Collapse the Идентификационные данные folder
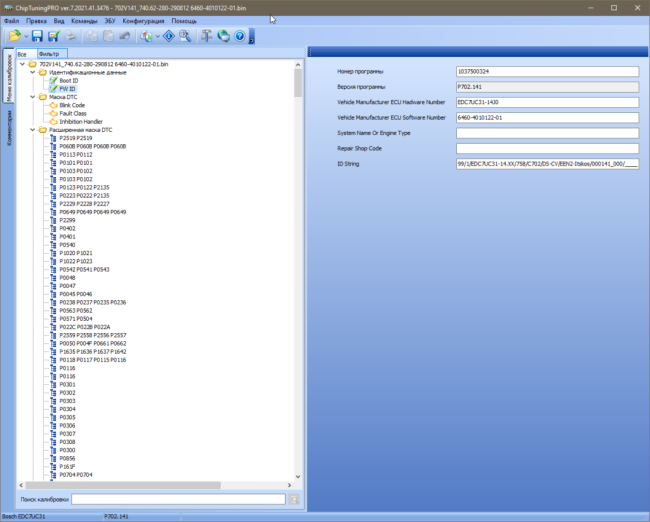Image resolution: width=650 pixels, height=522 pixels. pos(33,73)
